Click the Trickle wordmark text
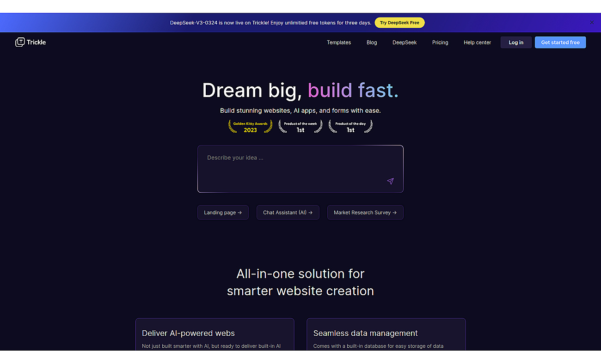Screen dimensions: 601x364 [36, 42]
